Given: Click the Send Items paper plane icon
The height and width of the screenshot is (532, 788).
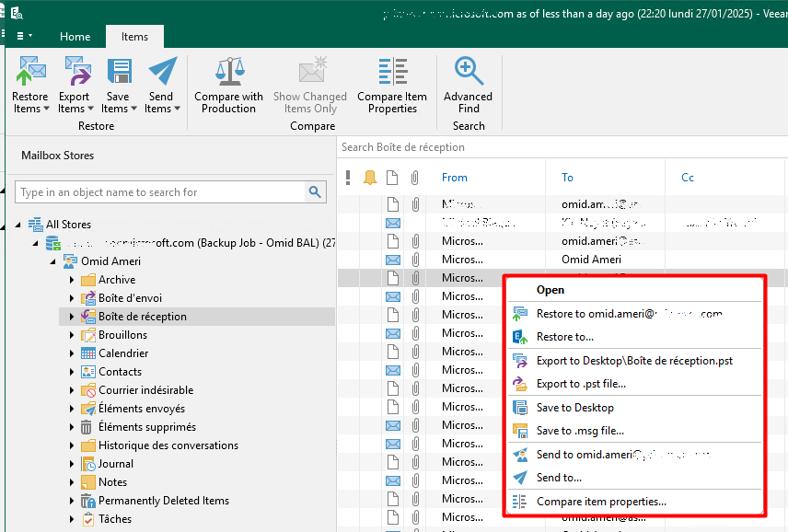Looking at the screenshot, I should pos(163,71).
